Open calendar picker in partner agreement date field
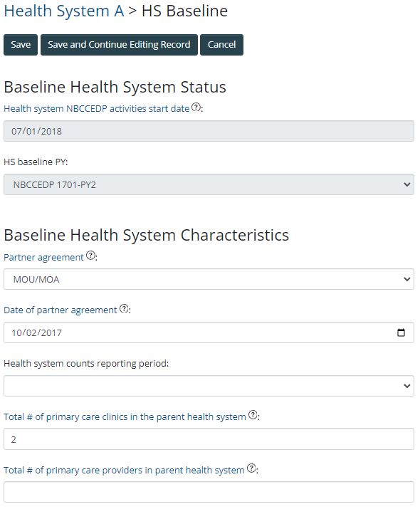420x514 pixels. [401, 332]
